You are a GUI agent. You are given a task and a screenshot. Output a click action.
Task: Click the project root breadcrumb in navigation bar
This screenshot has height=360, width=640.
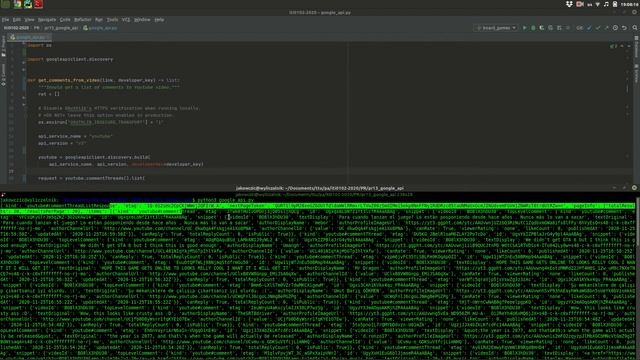16,28
